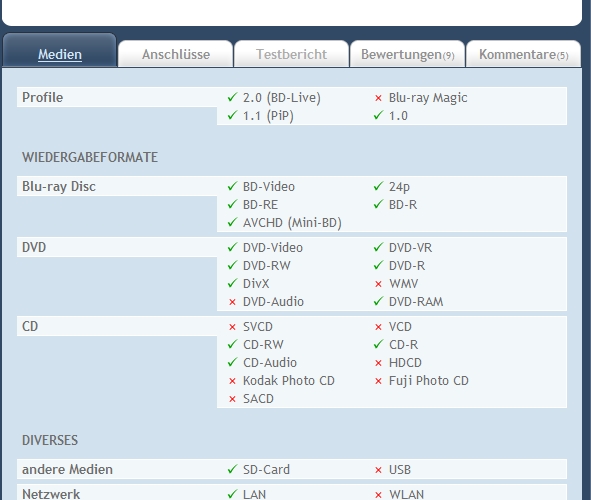Open the Testbericht tab
591x500 pixels.
coord(291,54)
